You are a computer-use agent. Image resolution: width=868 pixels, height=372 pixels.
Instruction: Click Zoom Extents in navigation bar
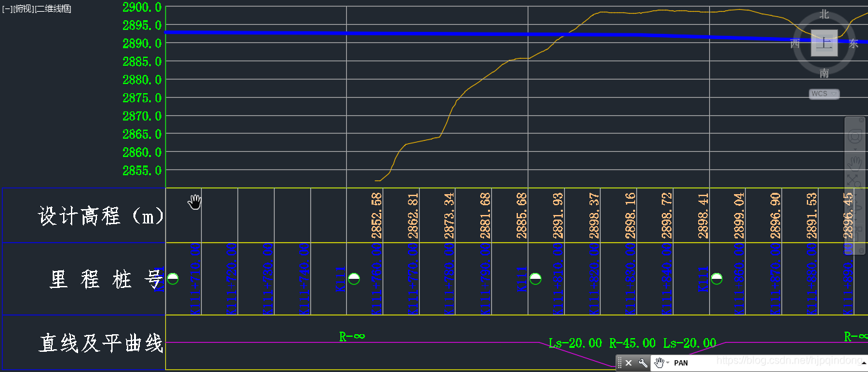pos(856,180)
